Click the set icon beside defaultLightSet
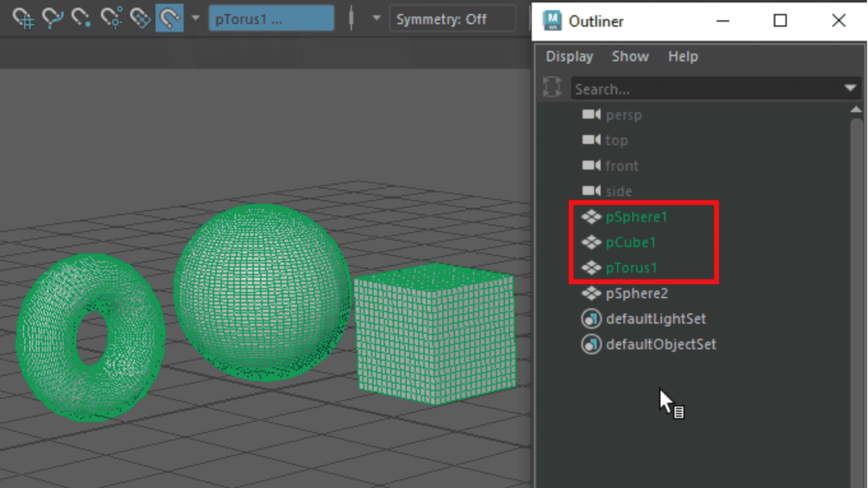Viewport: 868px width, 488px height. coord(592,319)
